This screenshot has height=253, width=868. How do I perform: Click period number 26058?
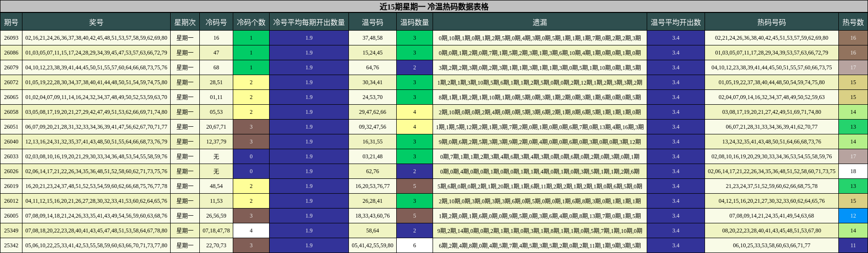(11, 112)
